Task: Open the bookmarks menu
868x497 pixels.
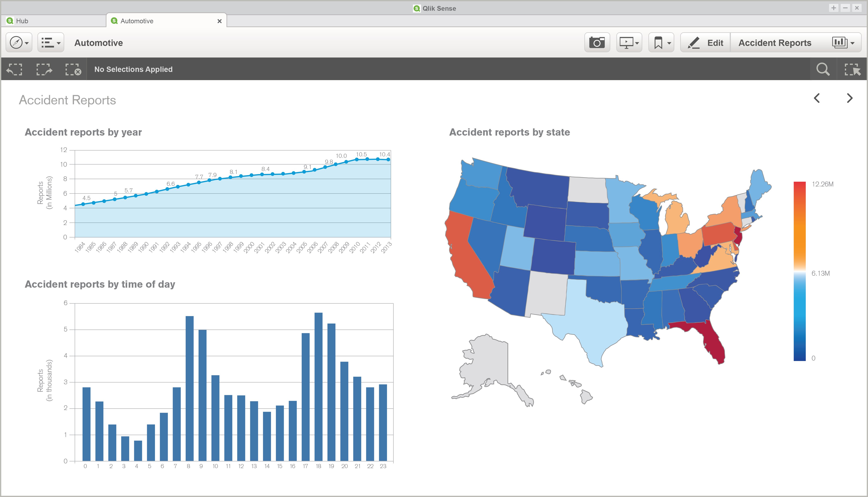Action: (x=661, y=43)
